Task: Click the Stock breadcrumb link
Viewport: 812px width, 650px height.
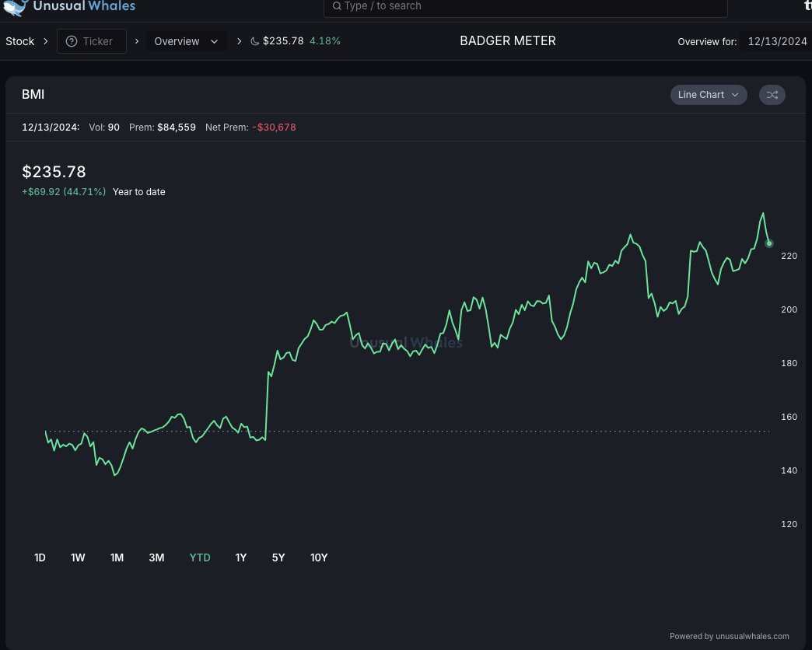Action: click(19, 41)
